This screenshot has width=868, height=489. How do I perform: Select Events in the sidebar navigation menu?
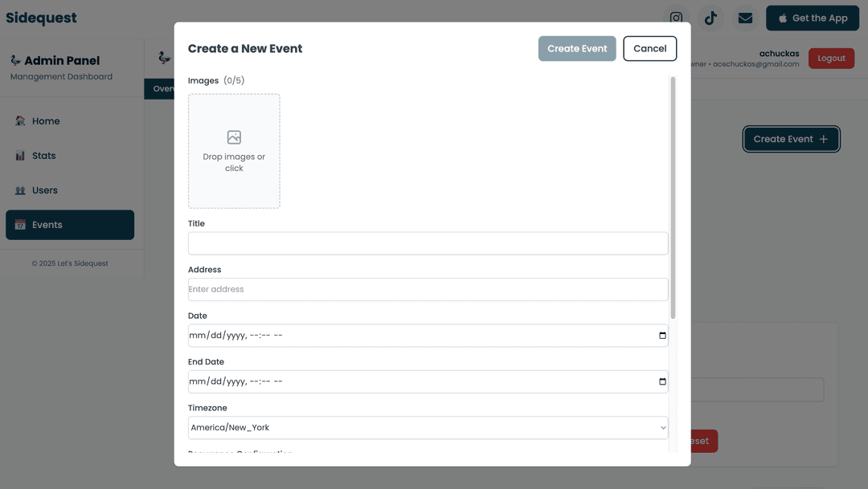(x=69, y=225)
